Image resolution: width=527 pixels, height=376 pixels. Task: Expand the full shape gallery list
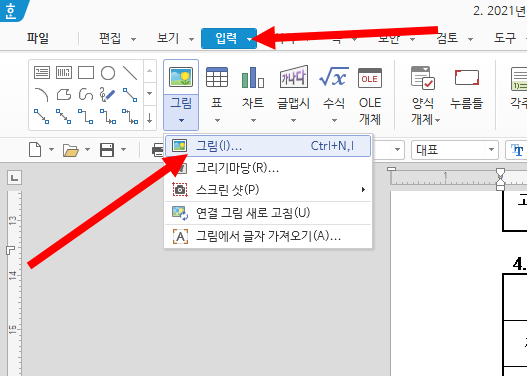tap(150, 118)
